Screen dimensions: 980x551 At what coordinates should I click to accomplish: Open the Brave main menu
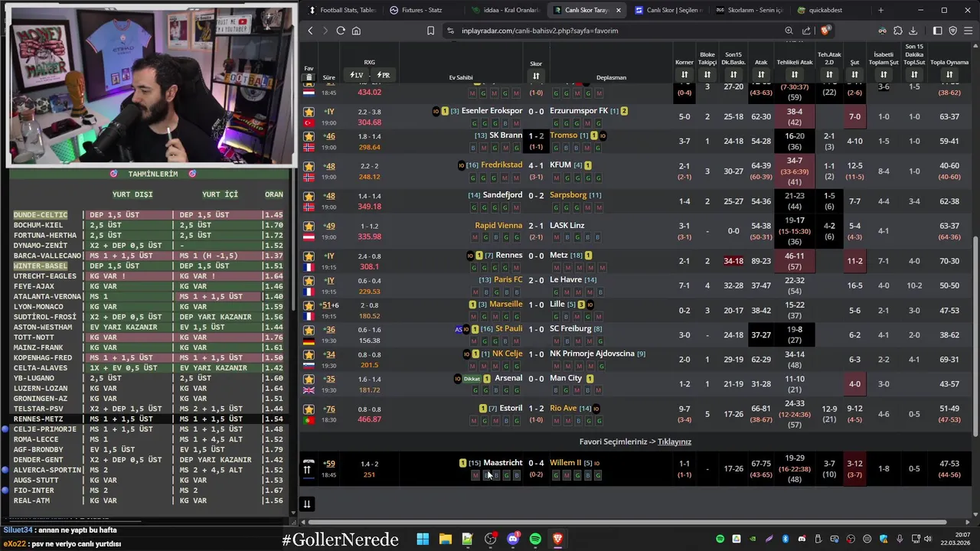[968, 31]
